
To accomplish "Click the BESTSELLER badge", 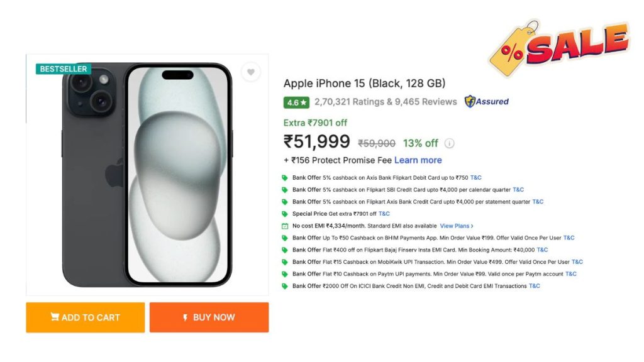I will coord(63,69).
